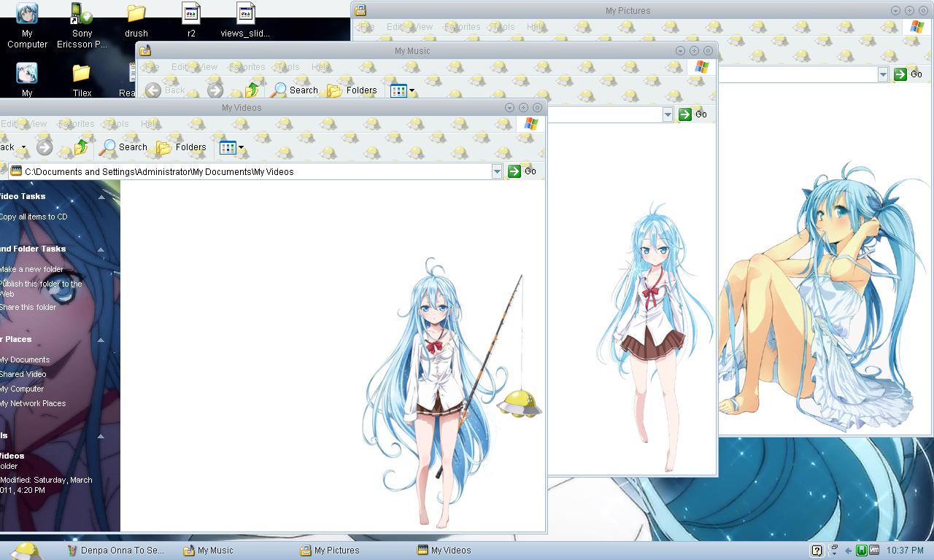
Task: Click the Back button in My Music window
Action: click(165, 90)
